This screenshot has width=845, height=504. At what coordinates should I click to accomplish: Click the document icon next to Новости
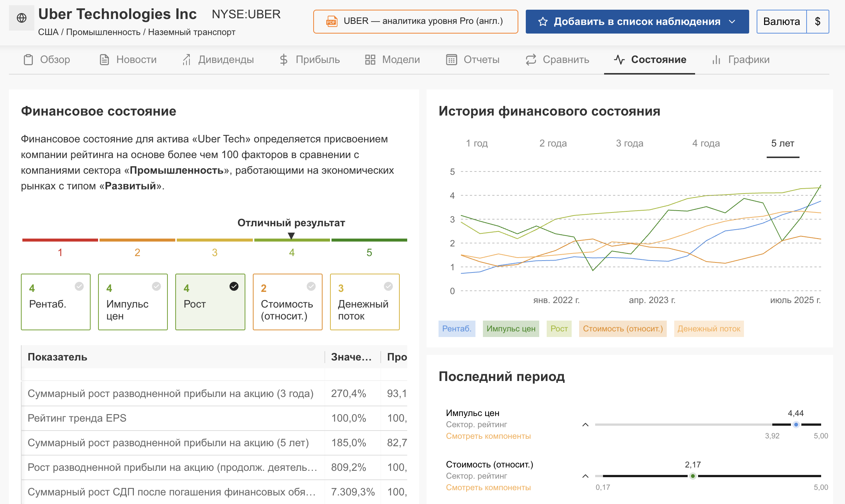coord(104,60)
